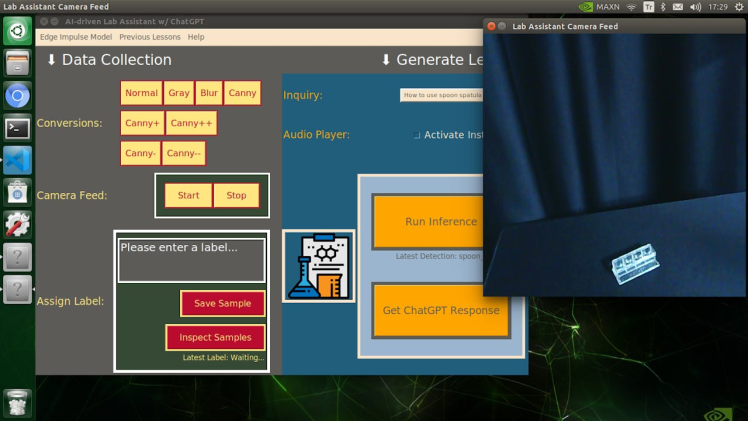Click the Canny- conversion button
748x421 pixels.
[140, 153]
